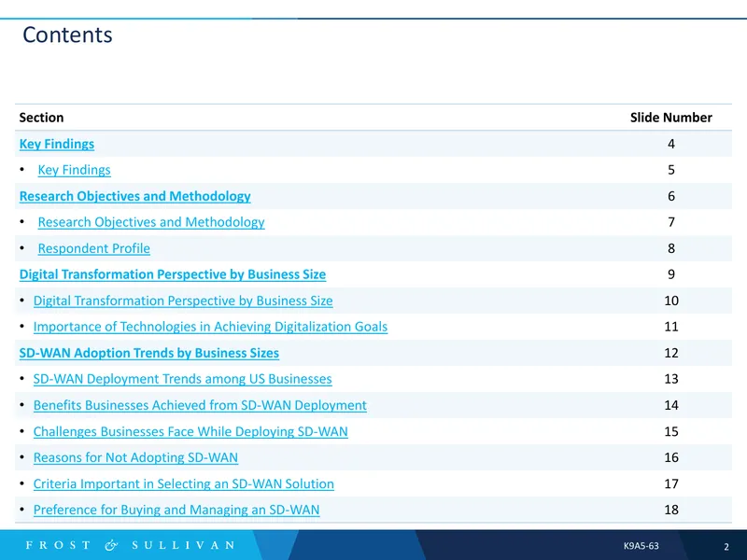Click the Section column header

click(41, 118)
